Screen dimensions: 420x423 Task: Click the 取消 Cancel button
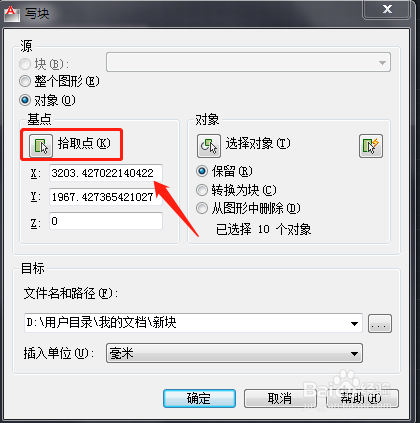tap(280, 398)
